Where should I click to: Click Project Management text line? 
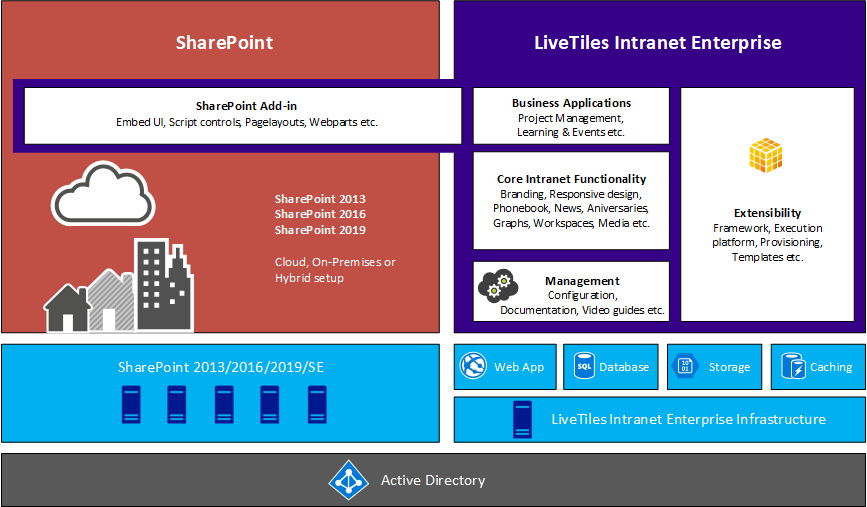tap(571, 118)
